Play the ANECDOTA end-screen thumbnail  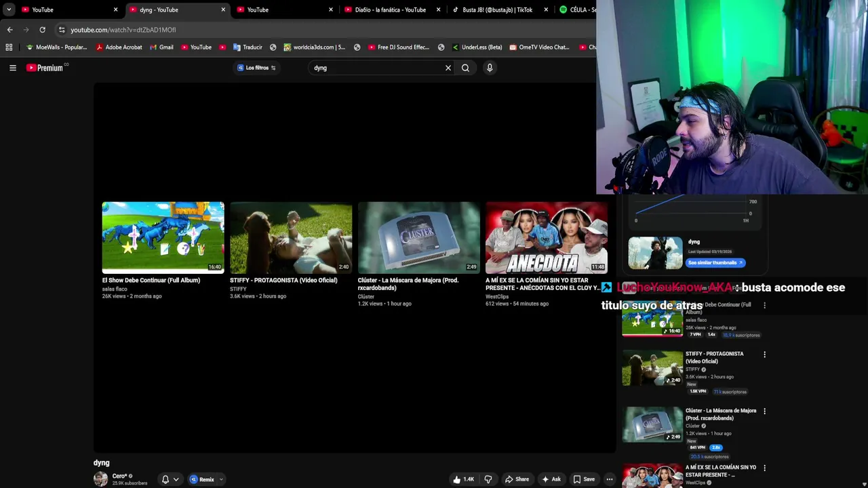tap(547, 237)
